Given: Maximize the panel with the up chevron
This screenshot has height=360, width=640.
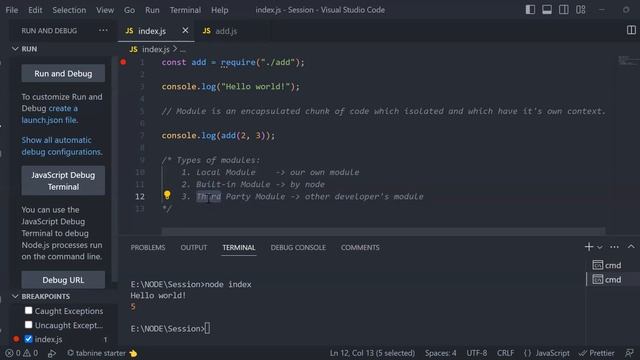Looking at the screenshot, I should click(631, 247).
